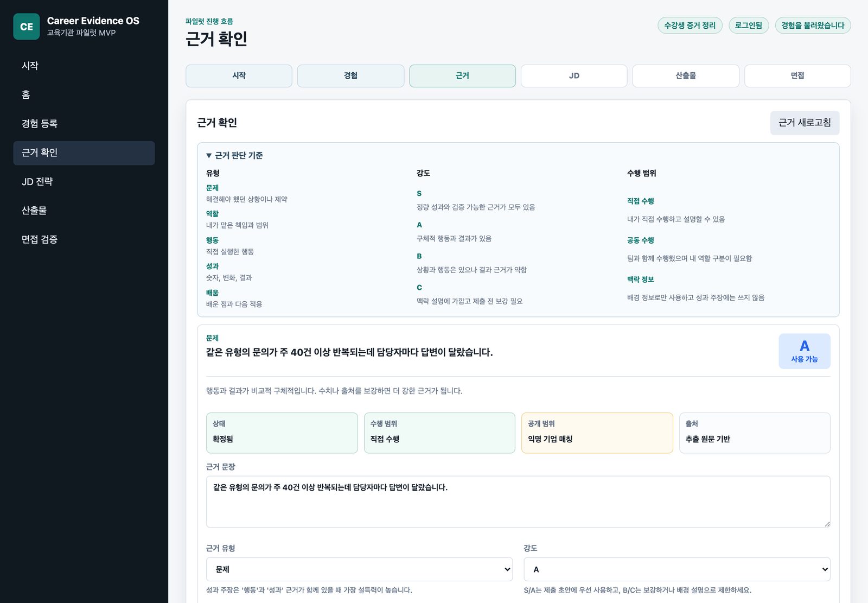The height and width of the screenshot is (603, 868).
Task: Click the CE logo icon
Action: [26, 27]
